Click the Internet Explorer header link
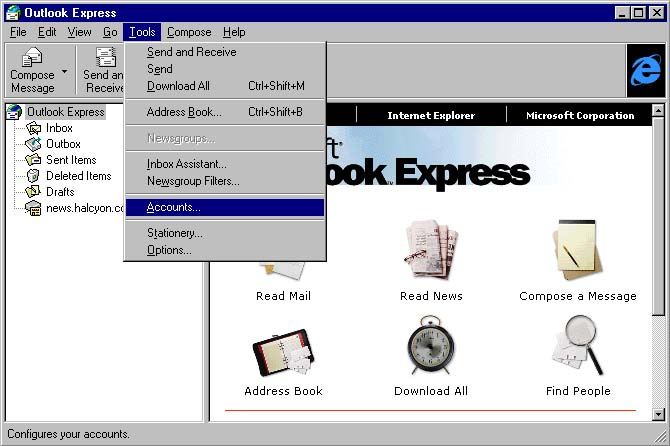 point(431,116)
